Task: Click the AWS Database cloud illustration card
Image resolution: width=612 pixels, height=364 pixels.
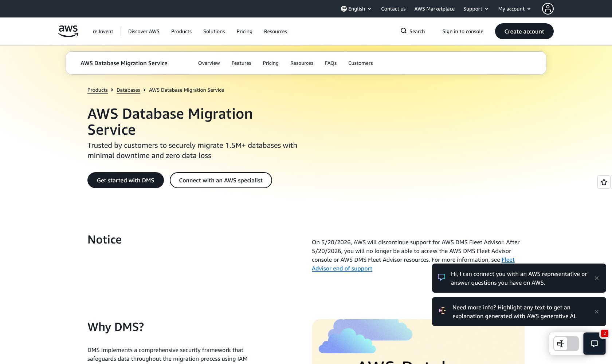Action: pyautogui.click(x=418, y=341)
